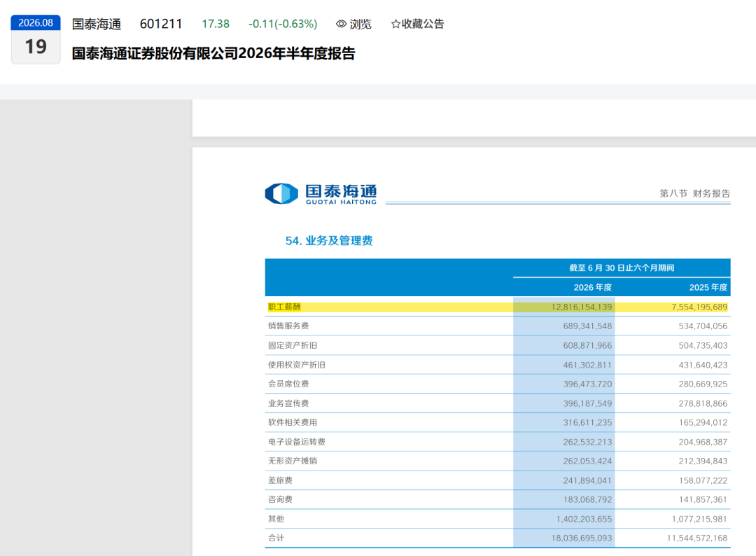Click the 其他 row label
Image resolution: width=756 pixels, height=556 pixels.
276,519
